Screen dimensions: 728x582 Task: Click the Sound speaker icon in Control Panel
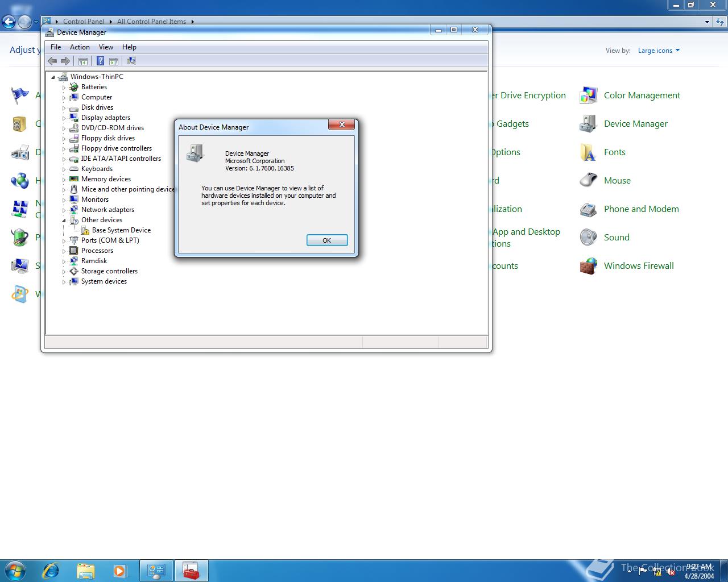pos(588,238)
